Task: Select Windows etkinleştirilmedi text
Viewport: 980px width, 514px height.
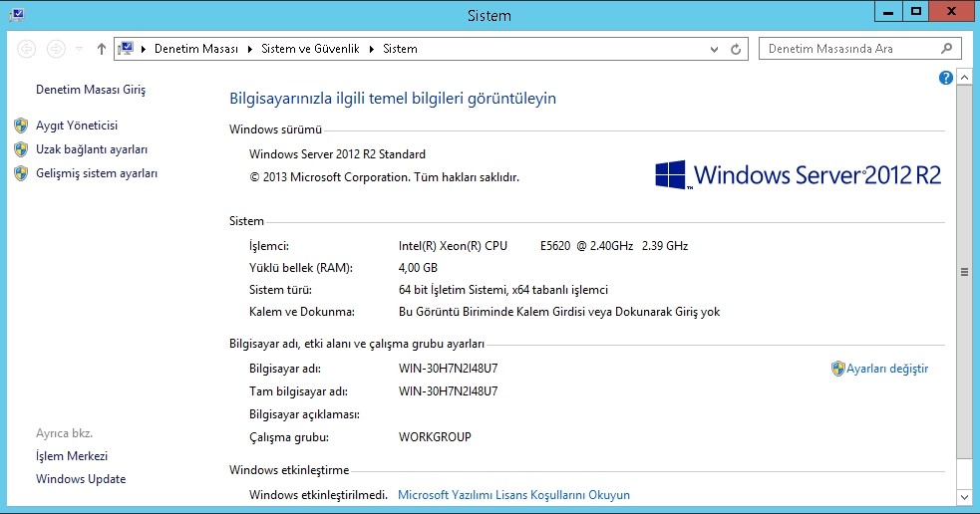Action: [x=319, y=495]
